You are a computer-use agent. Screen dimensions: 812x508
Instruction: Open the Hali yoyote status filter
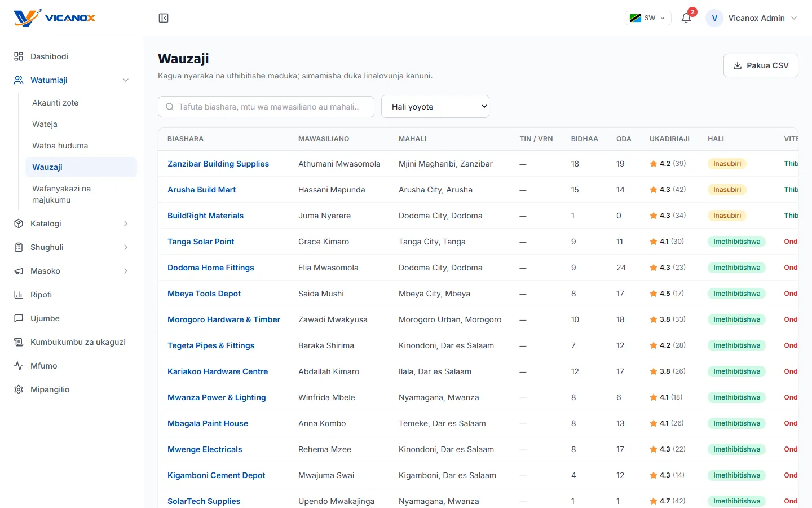pos(435,107)
